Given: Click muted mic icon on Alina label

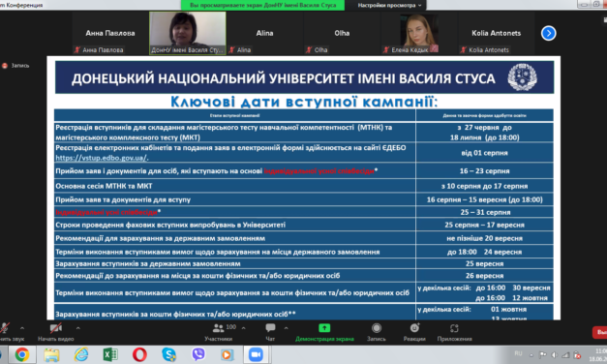Looking at the screenshot, I should coord(232,49).
